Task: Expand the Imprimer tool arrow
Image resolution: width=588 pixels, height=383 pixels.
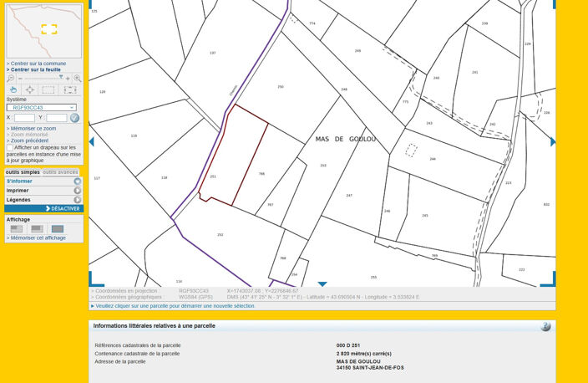Action: (x=77, y=191)
